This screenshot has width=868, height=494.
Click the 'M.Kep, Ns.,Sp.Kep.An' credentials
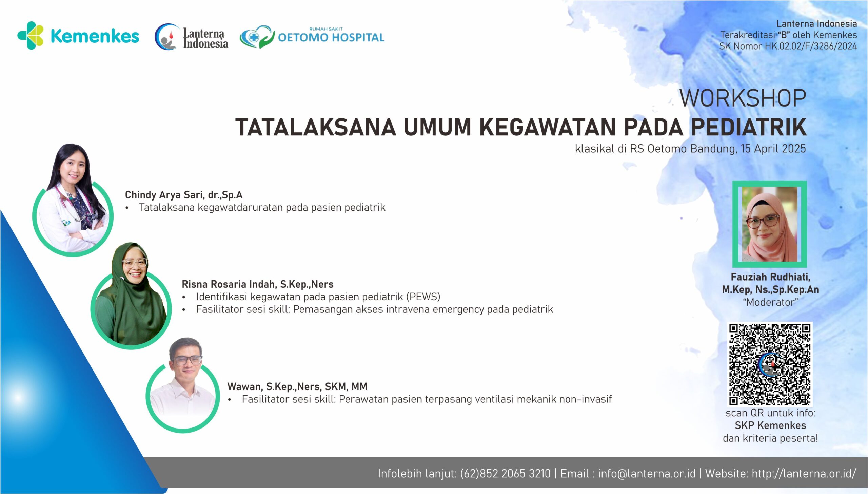(x=770, y=289)
